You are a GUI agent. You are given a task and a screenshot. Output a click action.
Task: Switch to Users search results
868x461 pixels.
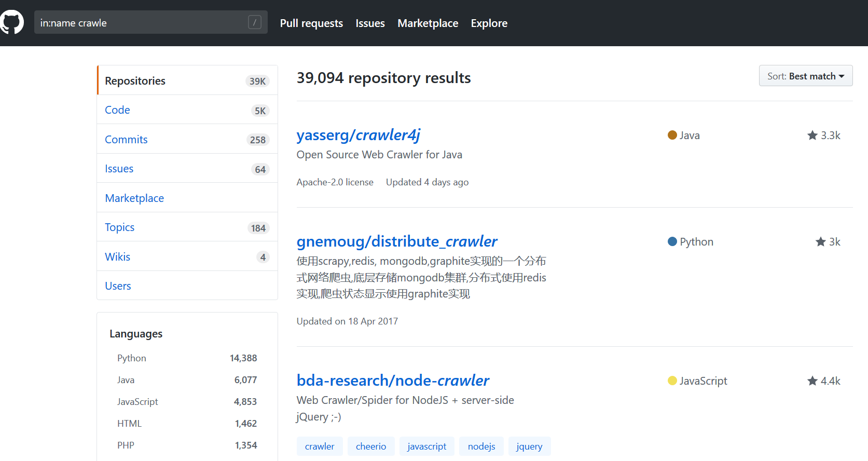187,286
